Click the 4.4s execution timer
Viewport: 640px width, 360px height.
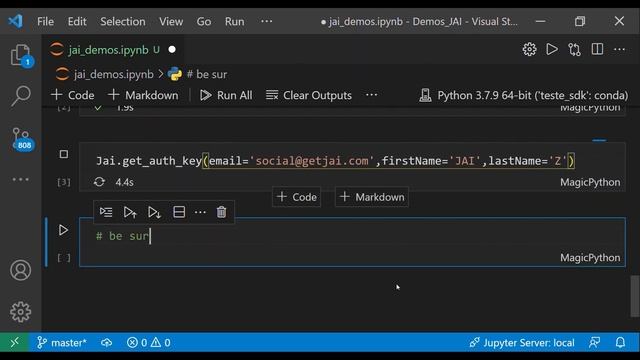[x=124, y=182]
